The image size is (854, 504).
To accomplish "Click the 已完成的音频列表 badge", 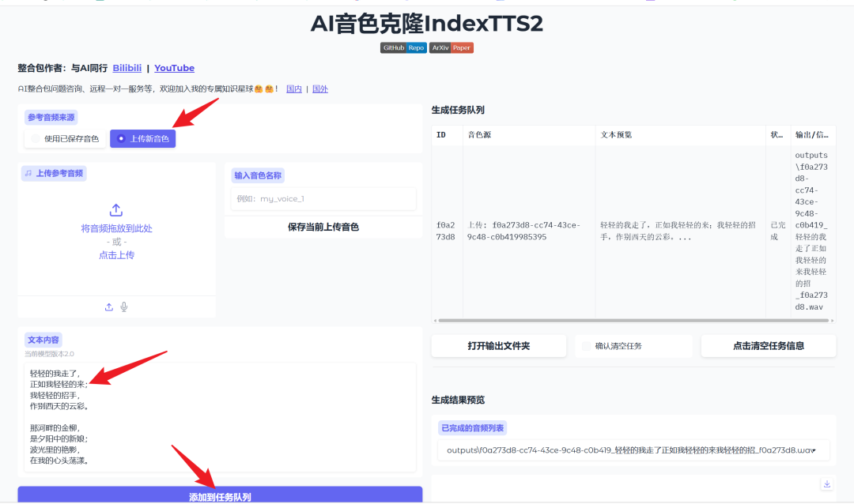I will pos(472,427).
